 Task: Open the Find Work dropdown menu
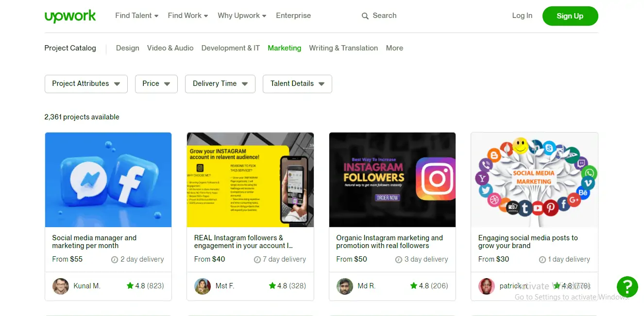187,15
